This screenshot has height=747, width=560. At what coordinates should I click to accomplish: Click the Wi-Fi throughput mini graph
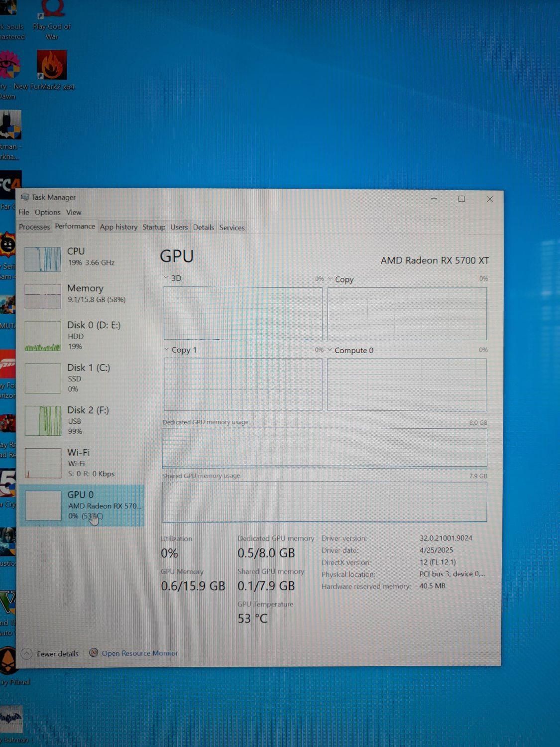(x=43, y=463)
